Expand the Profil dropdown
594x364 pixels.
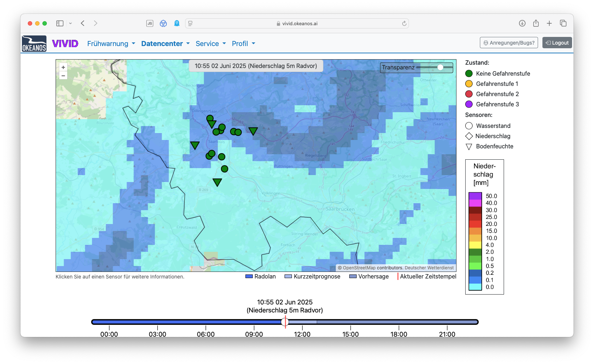pyautogui.click(x=243, y=43)
